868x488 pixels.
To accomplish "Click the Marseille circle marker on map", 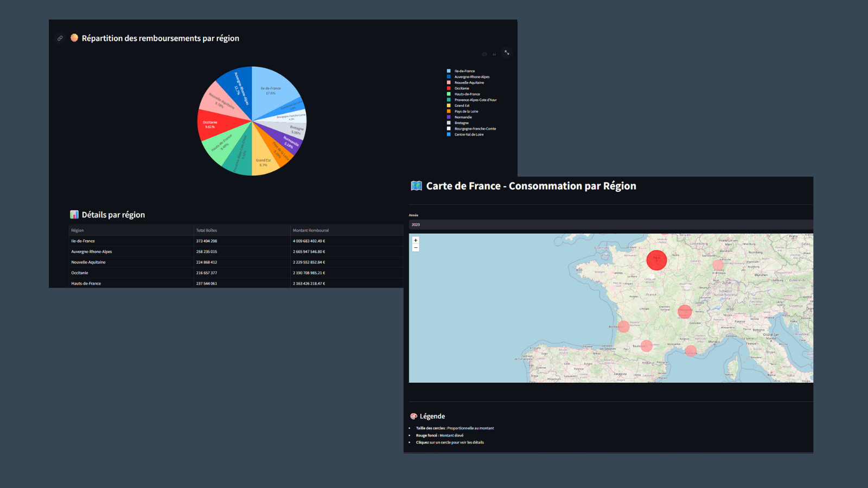I will 691,351.
